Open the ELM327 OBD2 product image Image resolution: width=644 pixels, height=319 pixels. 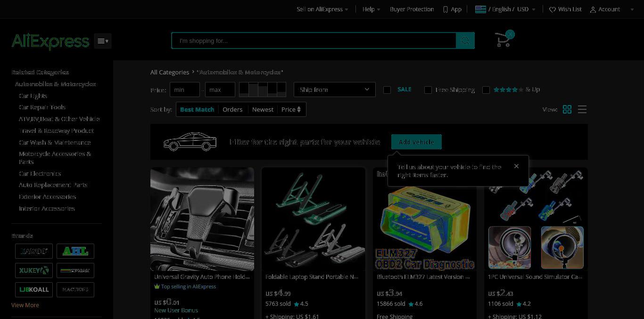(425, 229)
